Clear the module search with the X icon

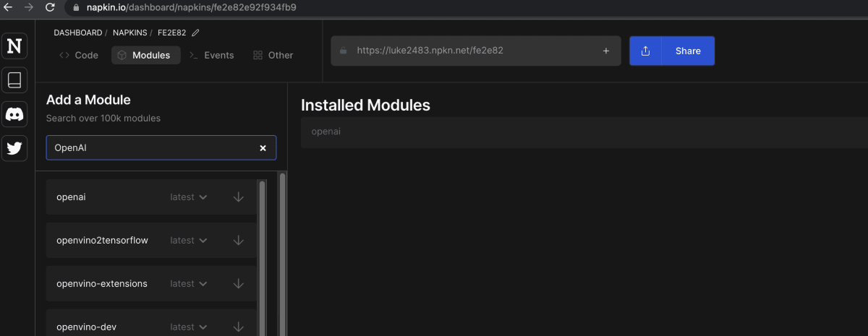pyautogui.click(x=263, y=147)
